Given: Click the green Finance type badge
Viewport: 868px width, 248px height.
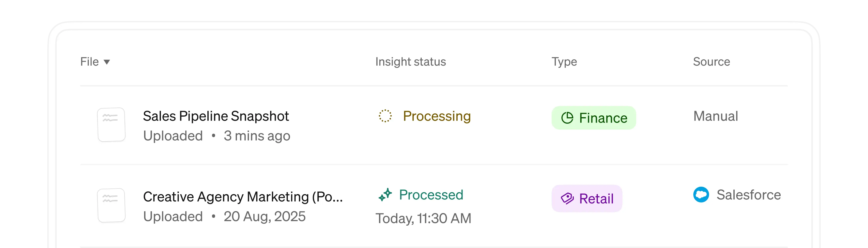Looking at the screenshot, I should (594, 118).
